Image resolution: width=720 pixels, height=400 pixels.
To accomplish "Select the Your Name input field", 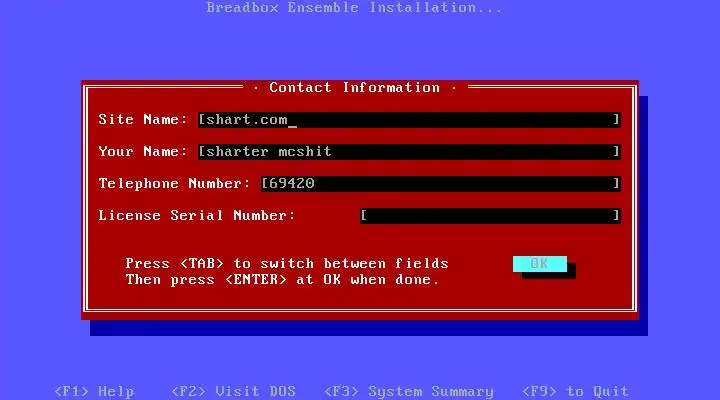I will click(409, 152).
